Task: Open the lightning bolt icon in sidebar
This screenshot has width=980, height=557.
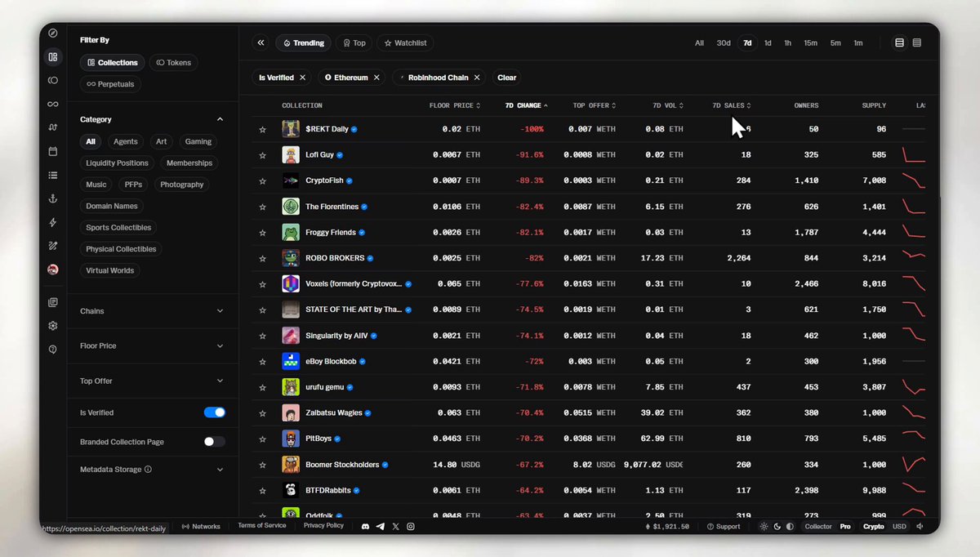Action: pyautogui.click(x=53, y=222)
